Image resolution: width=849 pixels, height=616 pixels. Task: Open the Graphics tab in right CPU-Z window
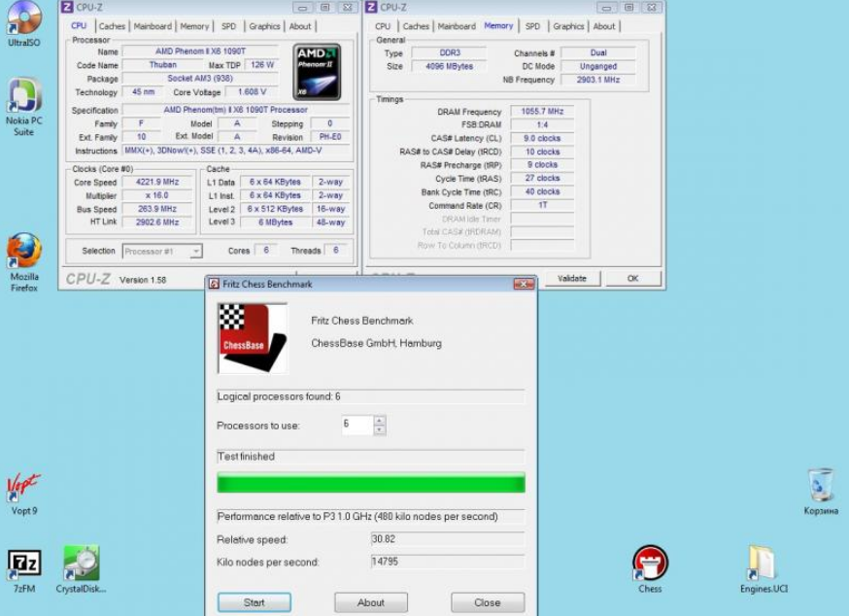coord(568,26)
